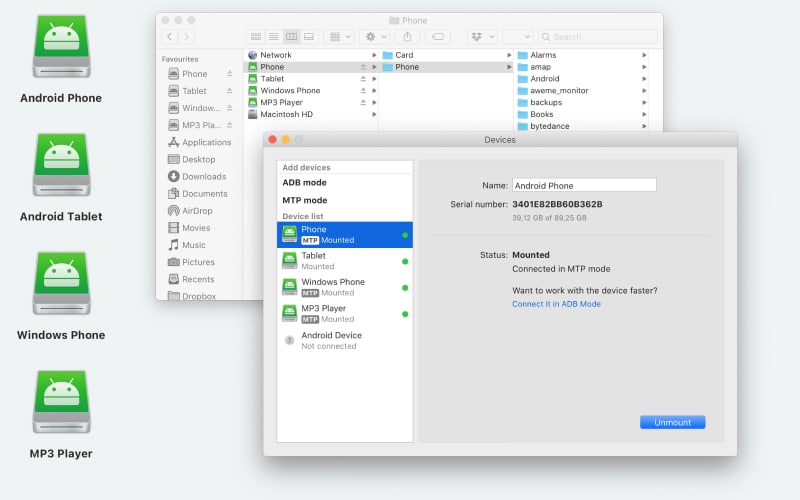
Task: Open the aweme_monitor folder
Action: point(581,90)
